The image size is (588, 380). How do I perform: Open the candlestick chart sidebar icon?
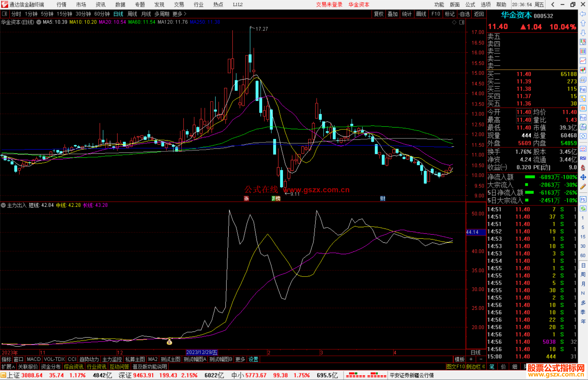pyautogui.click(x=583, y=70)
